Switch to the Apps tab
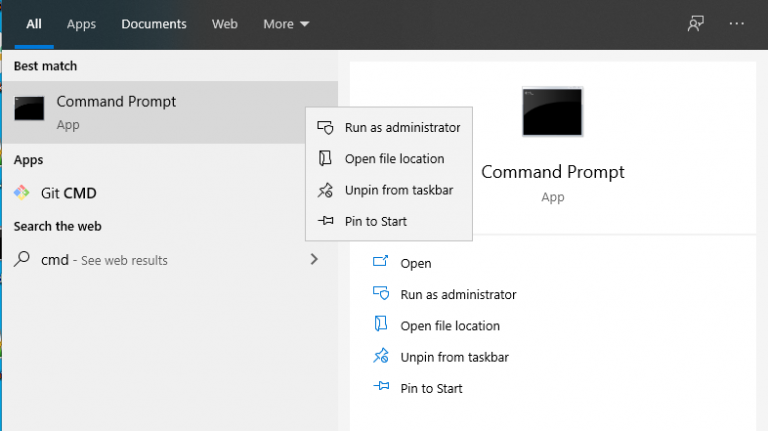 click(81, 24)
